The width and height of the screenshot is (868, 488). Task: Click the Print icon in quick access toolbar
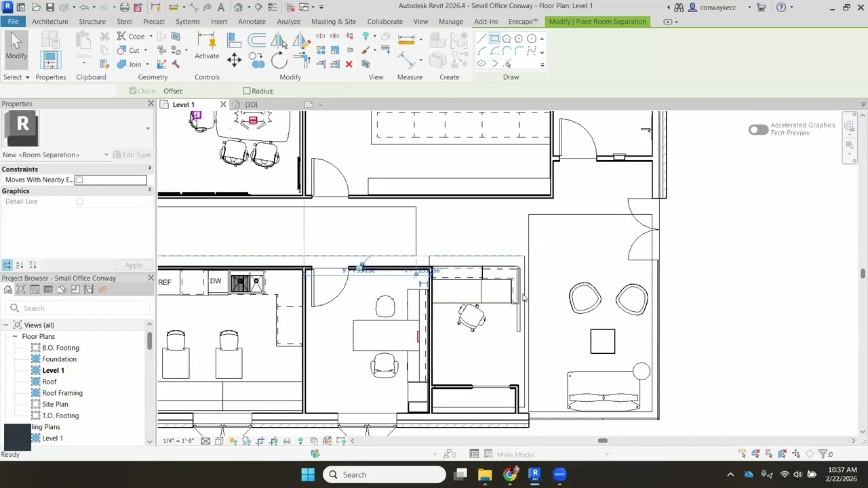pos(125,7)
